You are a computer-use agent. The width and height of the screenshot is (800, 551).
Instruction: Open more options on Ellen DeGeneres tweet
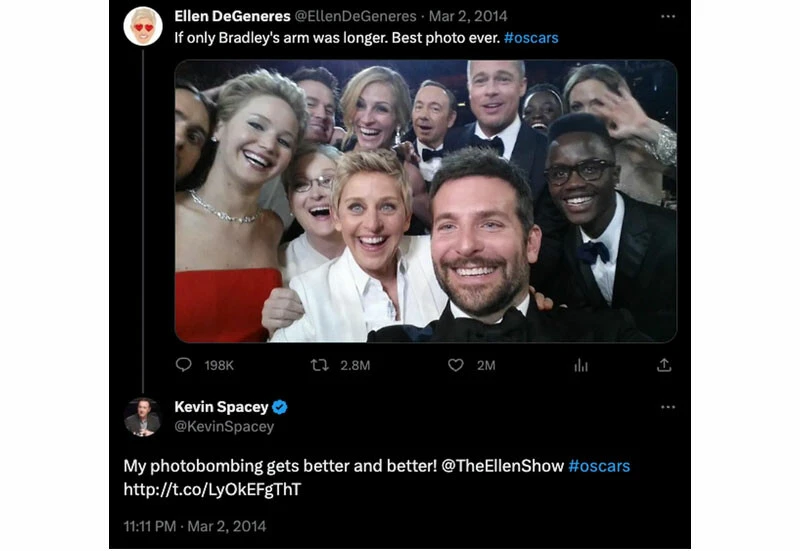tap(668, 17)
